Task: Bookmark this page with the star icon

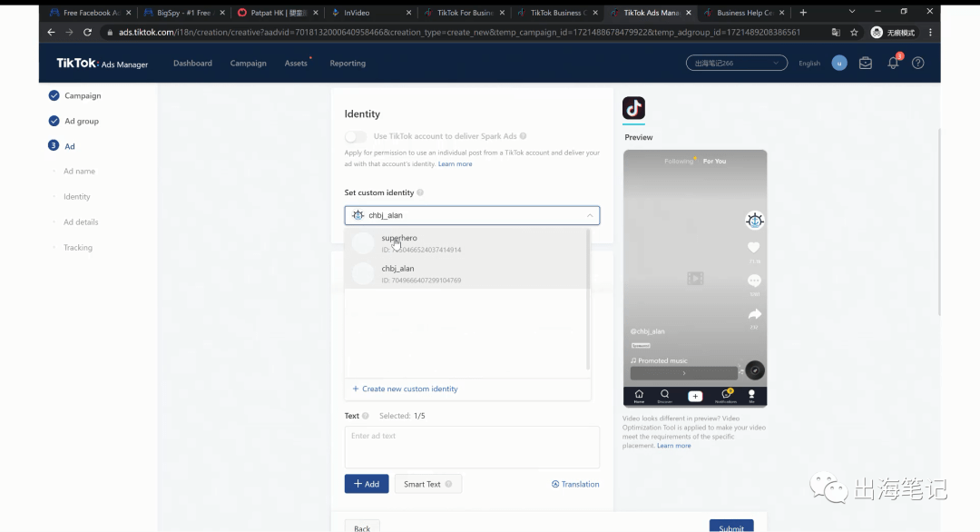Action: [x=854, y=33]
